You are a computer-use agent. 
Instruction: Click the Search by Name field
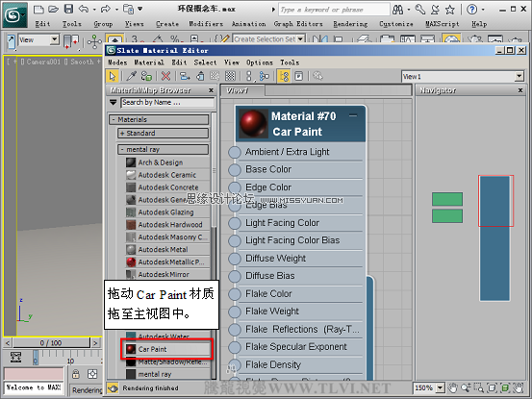click(167, 102)
